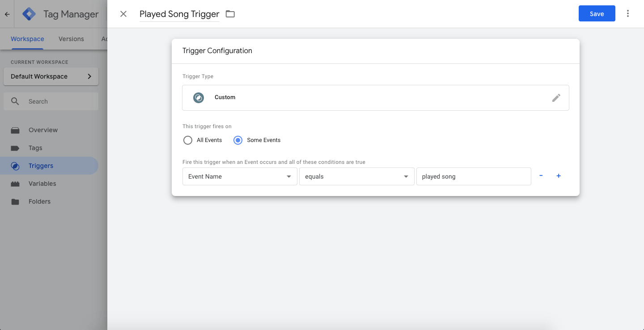This screenshot has height=330, width=644.
Task: Click the played song value field
Action: (x=473, y=176)
